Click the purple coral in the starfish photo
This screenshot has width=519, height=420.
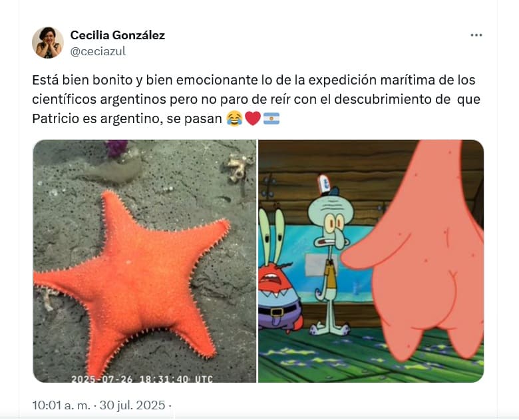coord(116,148)
